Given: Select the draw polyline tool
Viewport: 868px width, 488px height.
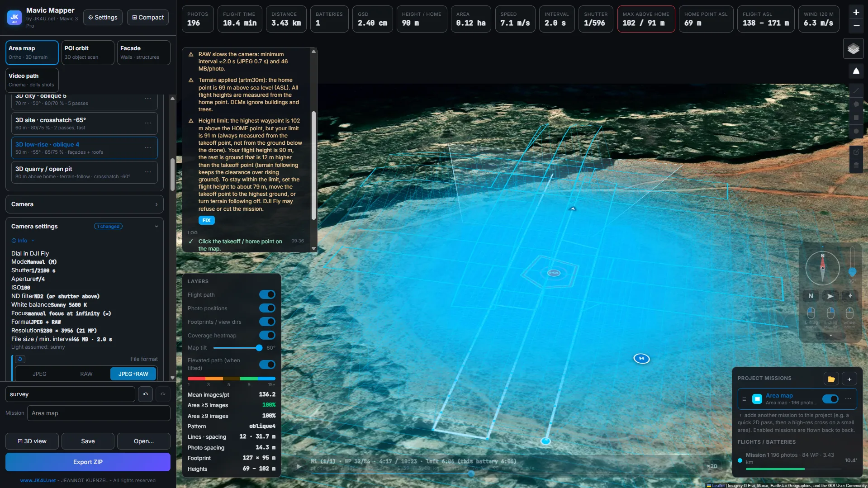Looking at the screenshot, I should tap(856, 90).
